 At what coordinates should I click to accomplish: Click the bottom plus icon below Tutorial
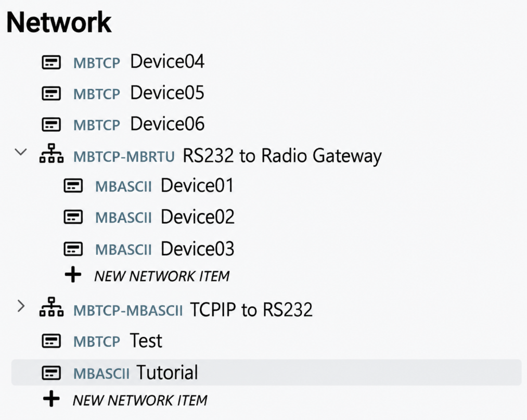[x=51, y=399]
